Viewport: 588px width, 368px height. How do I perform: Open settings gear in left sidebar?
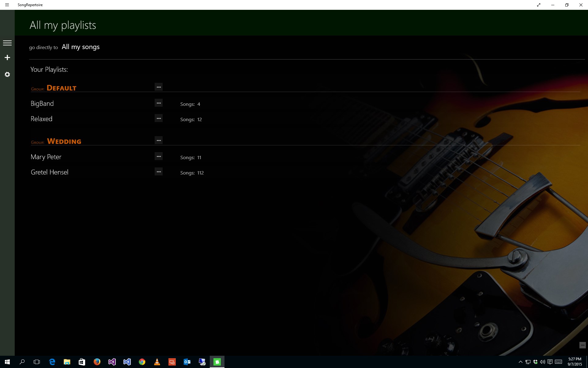click(x=7, y=75)
